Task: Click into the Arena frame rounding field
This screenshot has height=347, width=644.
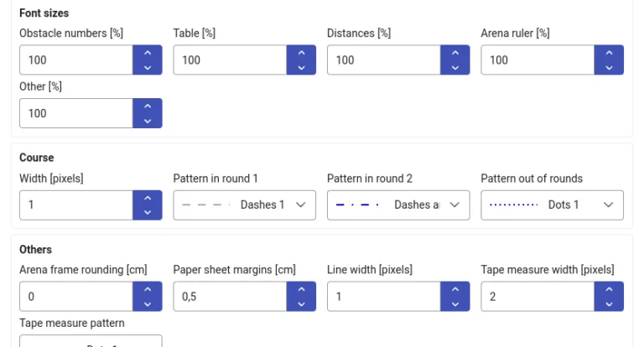Action: (76, 297)
